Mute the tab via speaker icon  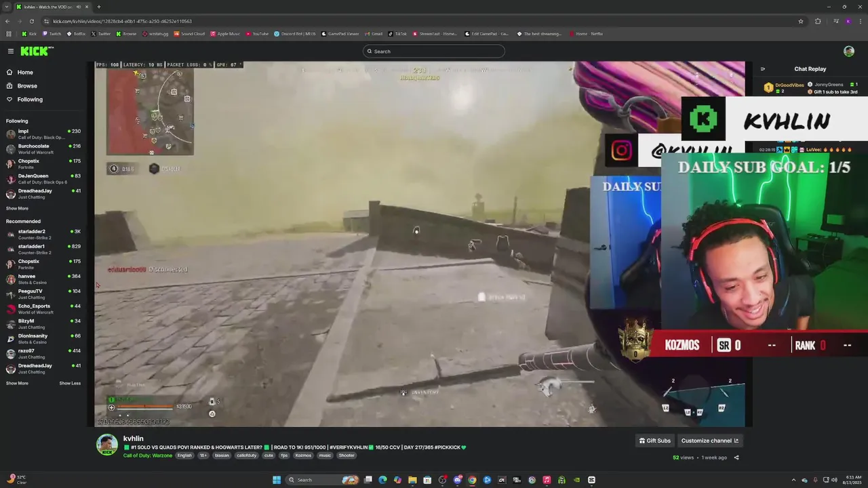coord(79,7)
